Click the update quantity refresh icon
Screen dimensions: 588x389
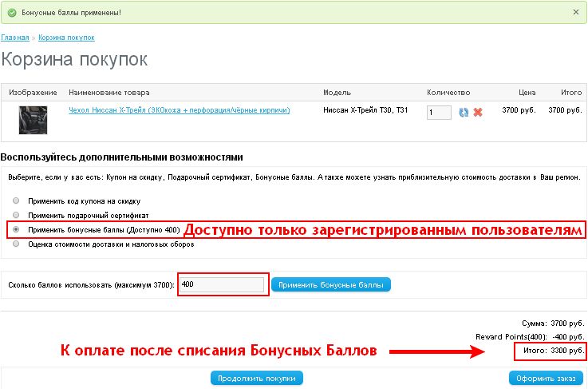(464, 113)
